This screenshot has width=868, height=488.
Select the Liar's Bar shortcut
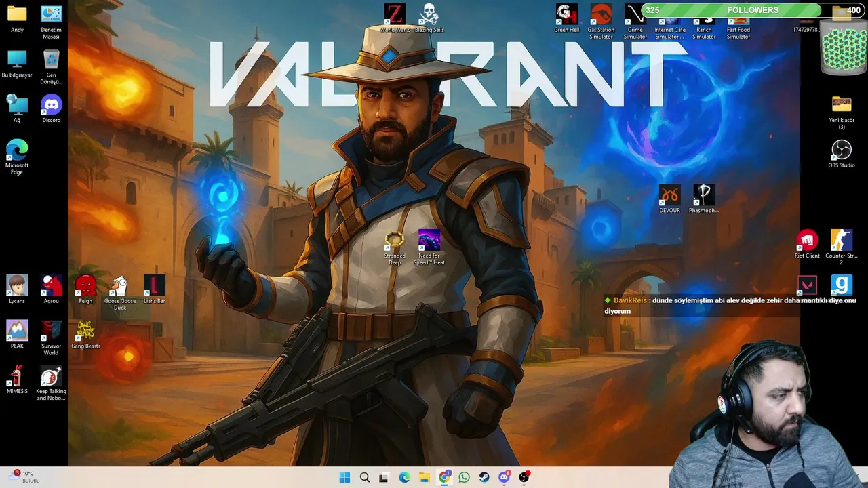coord(155,290)
